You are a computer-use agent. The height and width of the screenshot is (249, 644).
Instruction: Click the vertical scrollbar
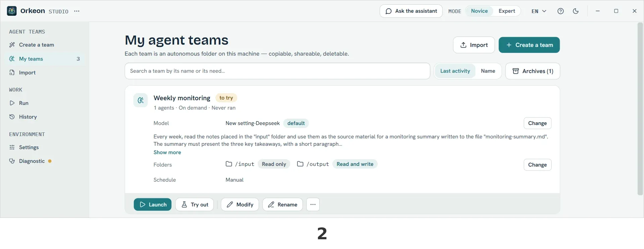(640, 109)
